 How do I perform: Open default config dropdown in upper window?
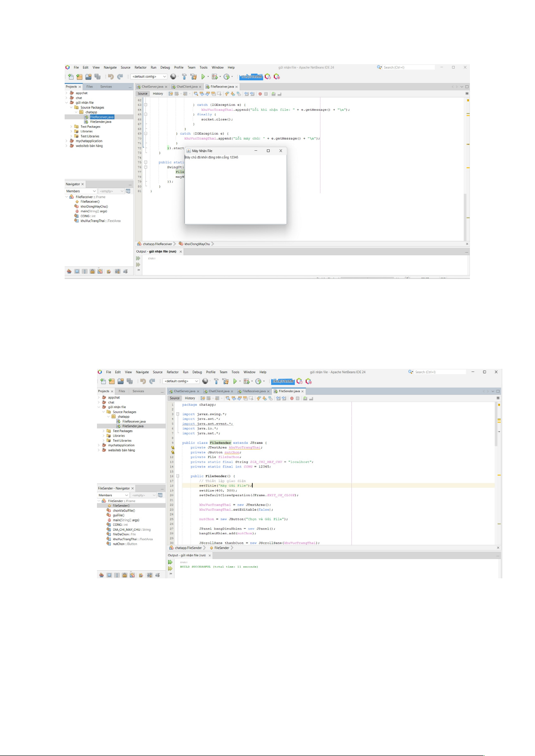(x=149, y=77)
